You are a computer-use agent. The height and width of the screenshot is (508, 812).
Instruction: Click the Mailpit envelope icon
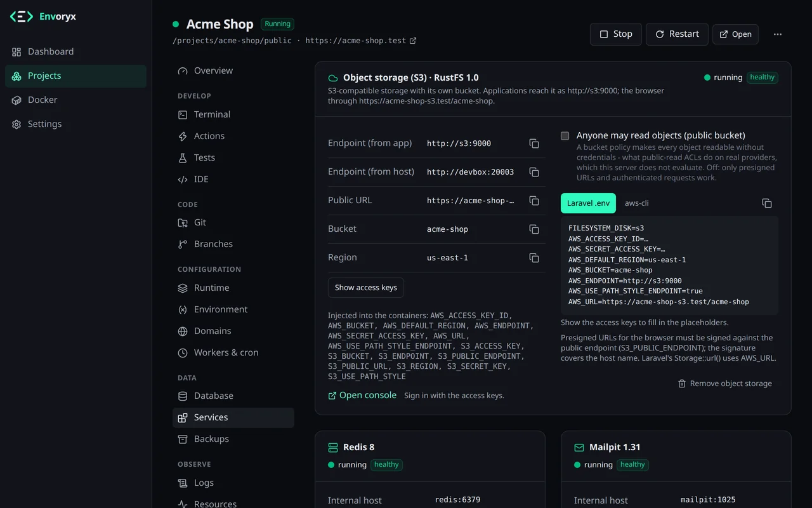579,448
